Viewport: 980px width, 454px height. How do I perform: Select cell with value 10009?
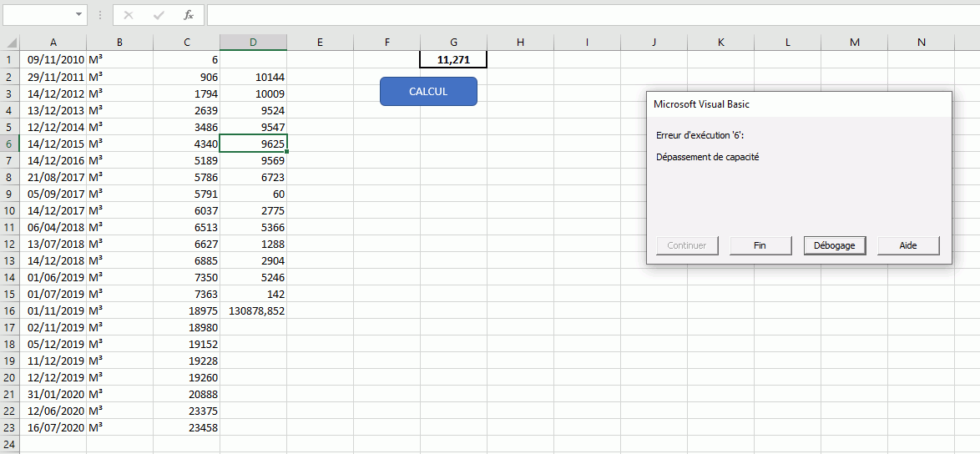pos(253,93)
